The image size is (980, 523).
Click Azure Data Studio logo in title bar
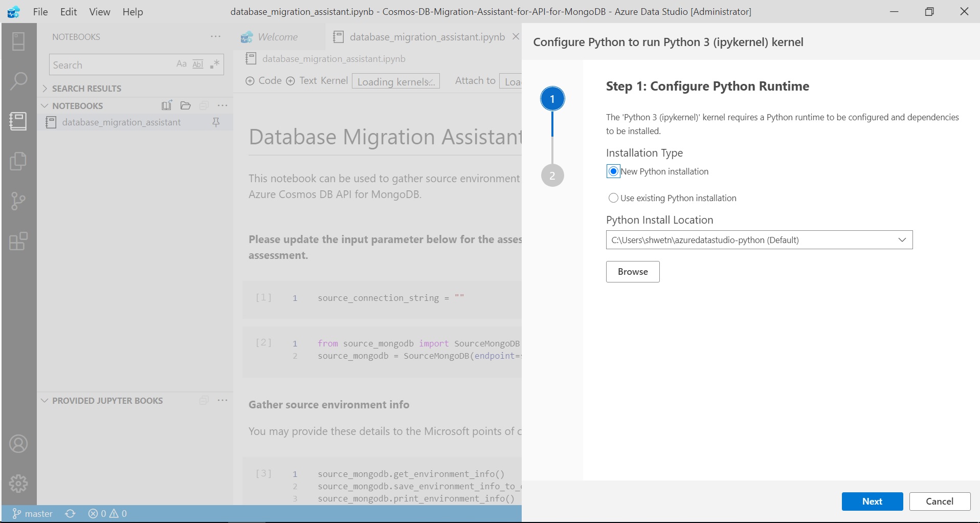coord(14,12)
